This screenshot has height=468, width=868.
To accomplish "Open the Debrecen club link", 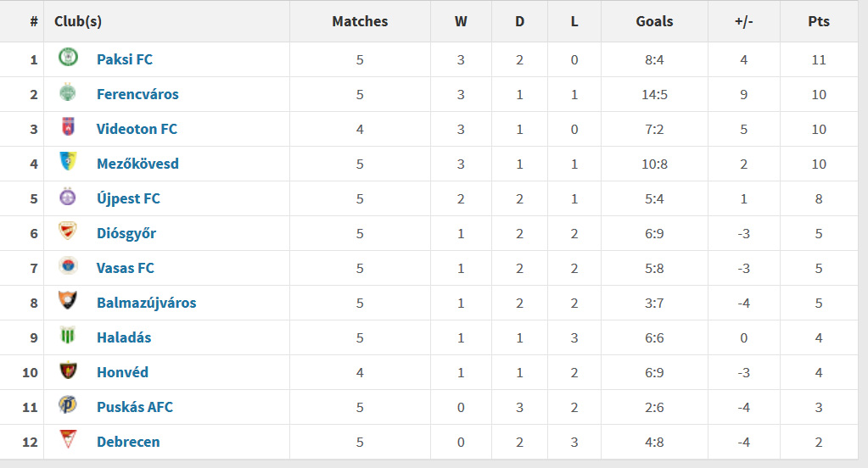I will tap(128, 442).
